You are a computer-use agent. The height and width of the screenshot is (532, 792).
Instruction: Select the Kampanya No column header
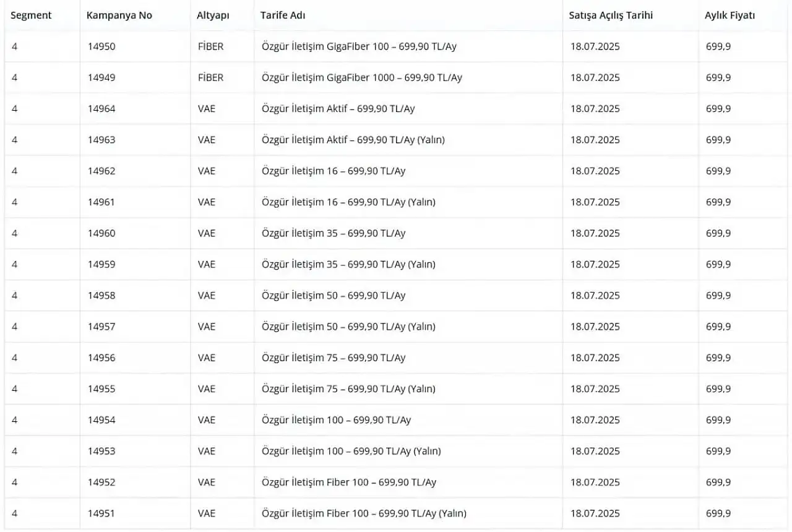pyautogui.click(x=119, y=15)
